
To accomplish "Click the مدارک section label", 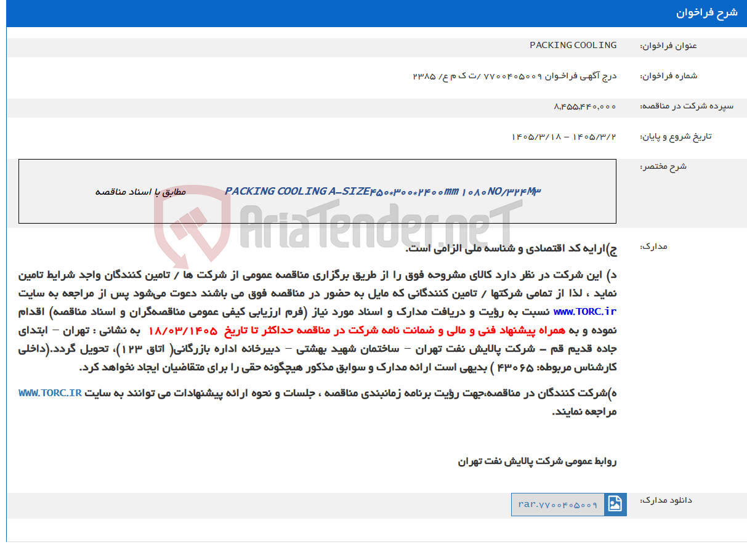I will pyautogui.click(x=653, y=246).
